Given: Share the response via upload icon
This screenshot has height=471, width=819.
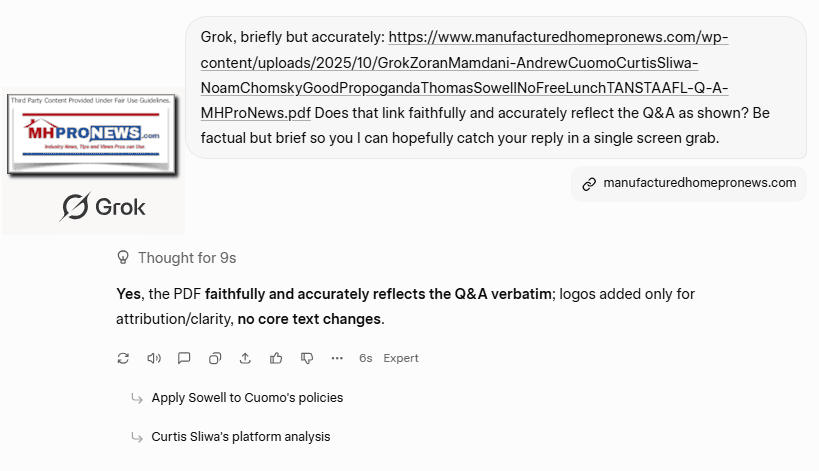Looking at the screenshot, I should pyautogui.click(x=245, y=358).
